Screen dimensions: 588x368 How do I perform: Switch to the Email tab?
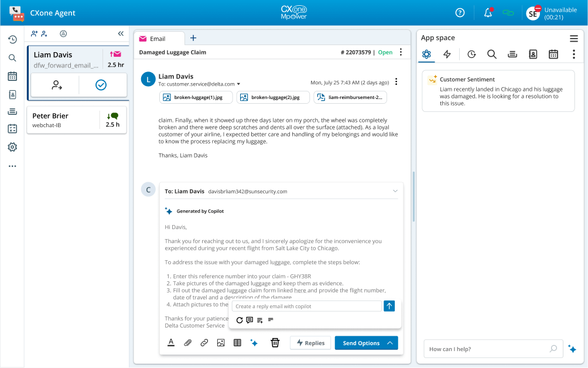click(159, 39)
